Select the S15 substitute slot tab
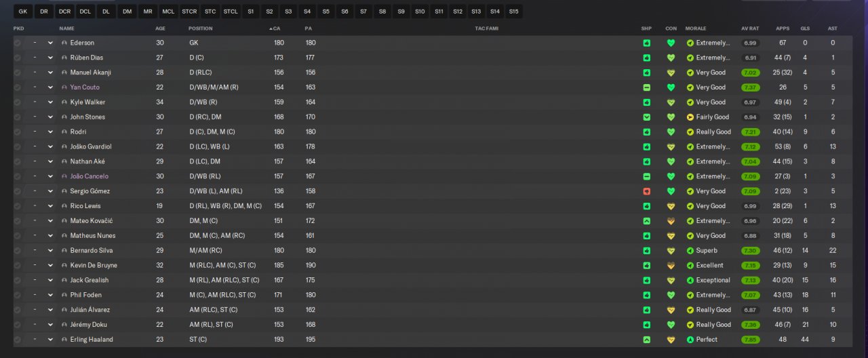Image resolution: width=868 pixels, height=358 pixels. [513, 12]
